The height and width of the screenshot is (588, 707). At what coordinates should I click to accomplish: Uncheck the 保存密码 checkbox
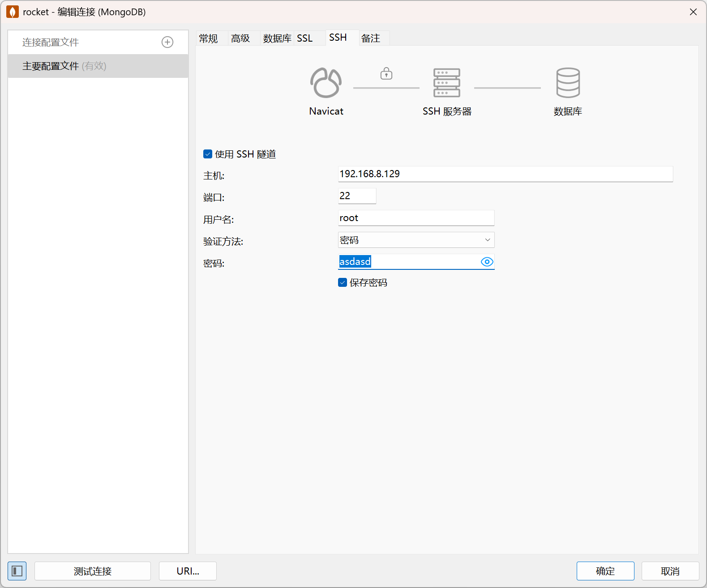(343, 282)
